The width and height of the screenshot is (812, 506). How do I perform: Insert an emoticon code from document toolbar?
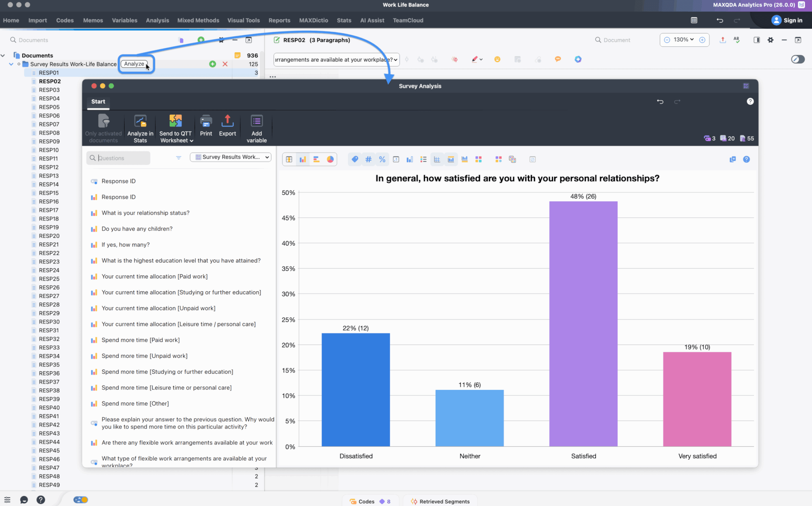(497, 59)
